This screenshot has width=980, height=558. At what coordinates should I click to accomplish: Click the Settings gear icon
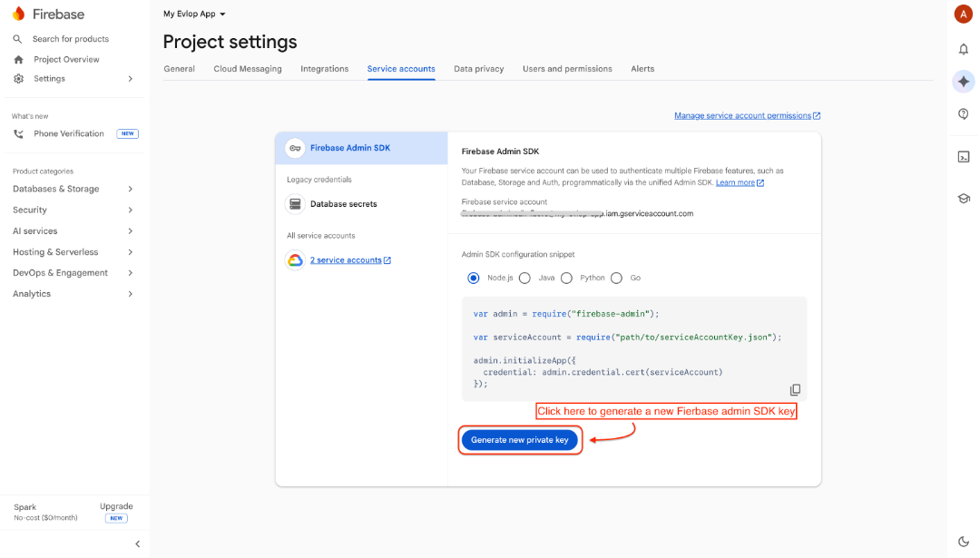[19, 79]
